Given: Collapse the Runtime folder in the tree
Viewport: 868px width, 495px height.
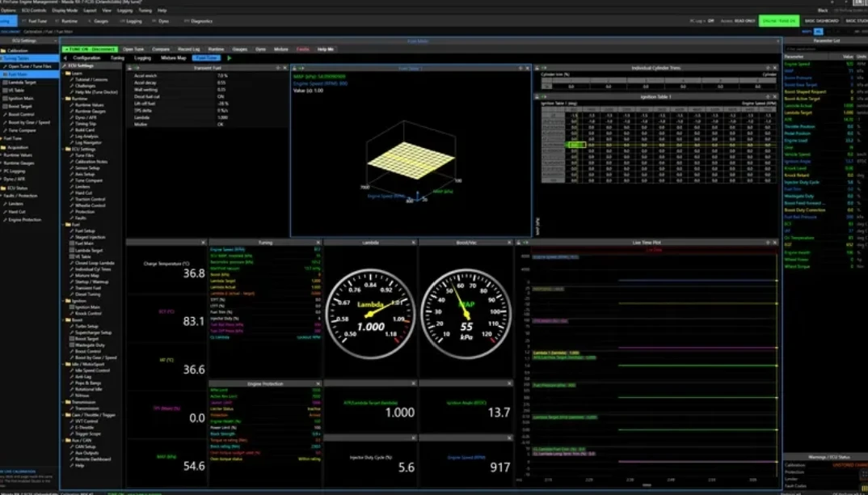Looking at the screenshot, I should point(64,99).
